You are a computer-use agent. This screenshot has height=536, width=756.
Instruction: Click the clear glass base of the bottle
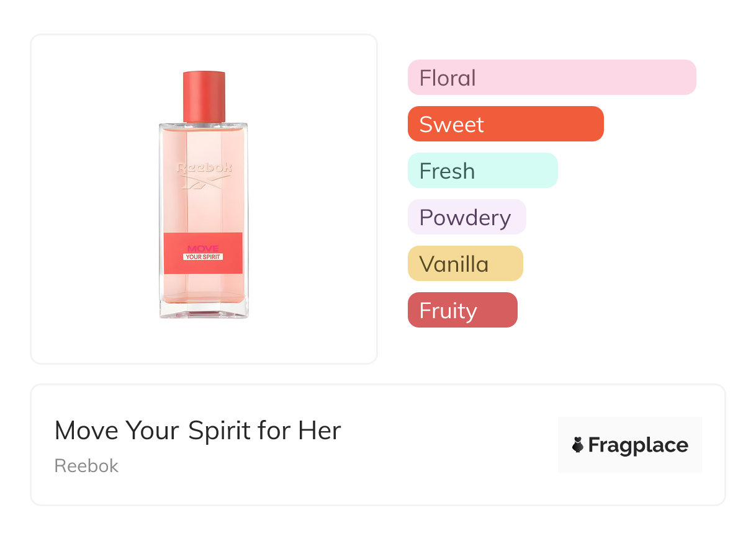coord(204,309)
